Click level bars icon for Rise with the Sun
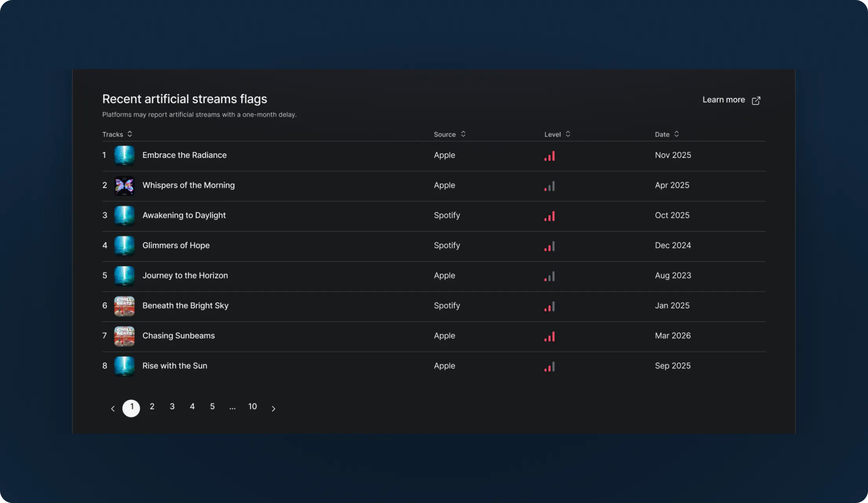The width and height of the screenshot is (868, 503). pos(550,367)
